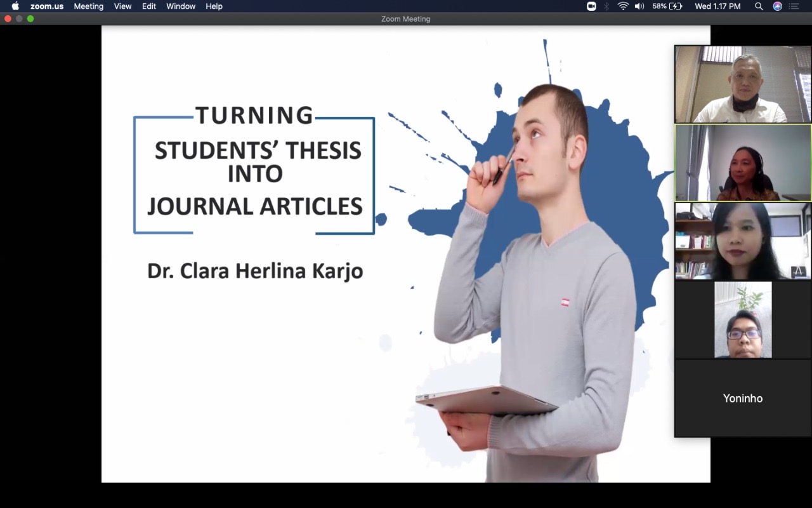This screenshot has height=508, width=812.
Task: Launch Siri from the menu bar
Action: 777,6
